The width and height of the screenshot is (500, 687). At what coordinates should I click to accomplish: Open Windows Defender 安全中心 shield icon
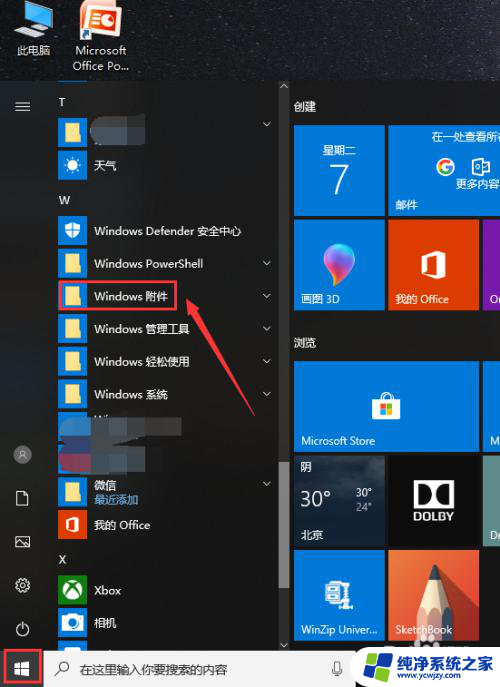click(x=73, y=230)
